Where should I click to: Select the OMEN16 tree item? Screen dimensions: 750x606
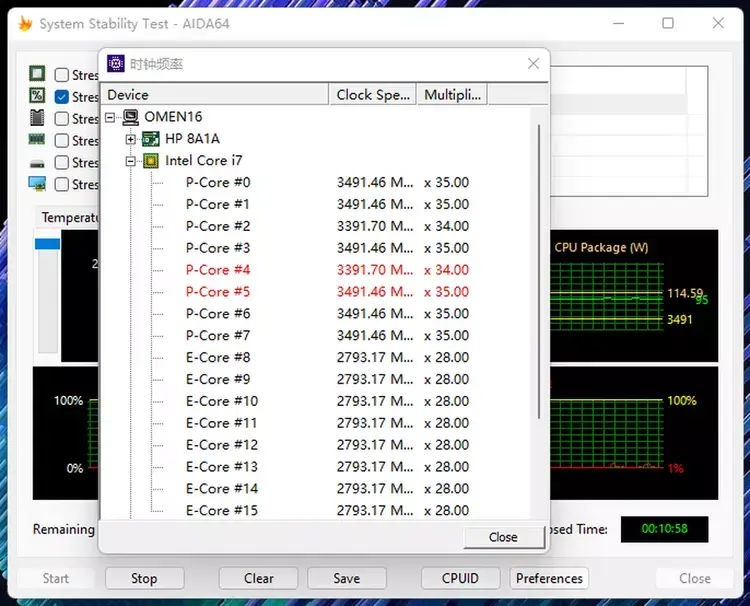coord(173,117)
